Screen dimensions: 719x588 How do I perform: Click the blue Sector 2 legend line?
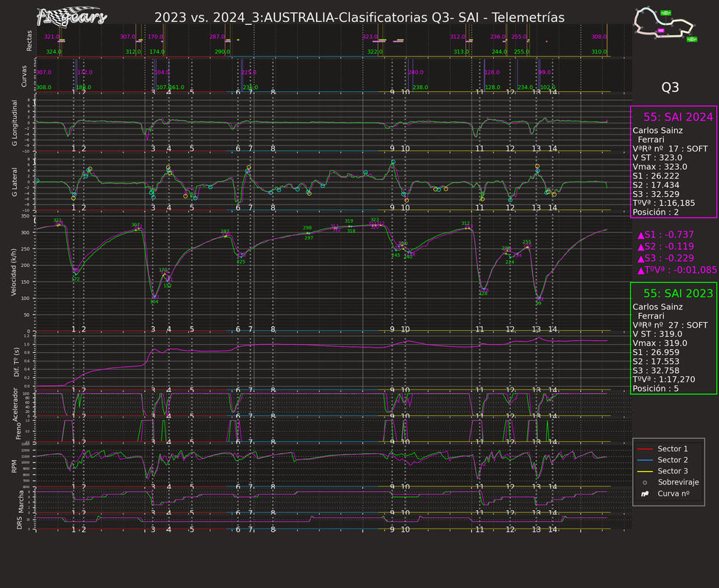(645, 460)
